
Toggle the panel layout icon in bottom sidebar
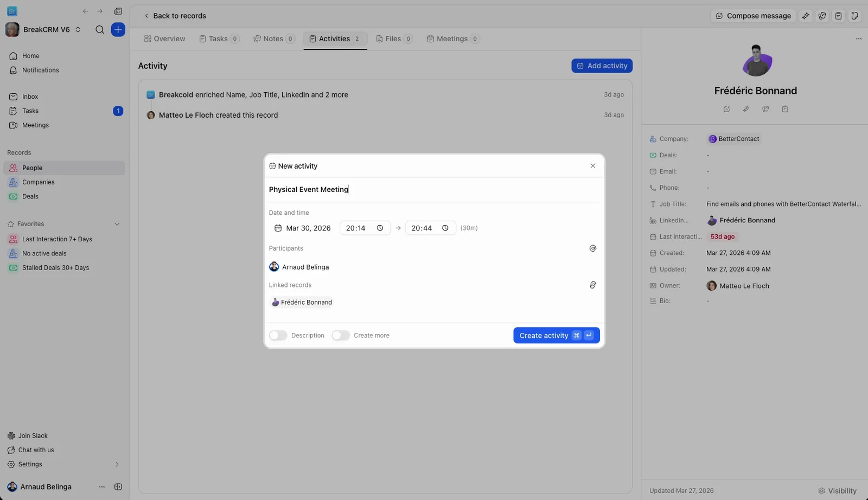[x=118, y=487]
